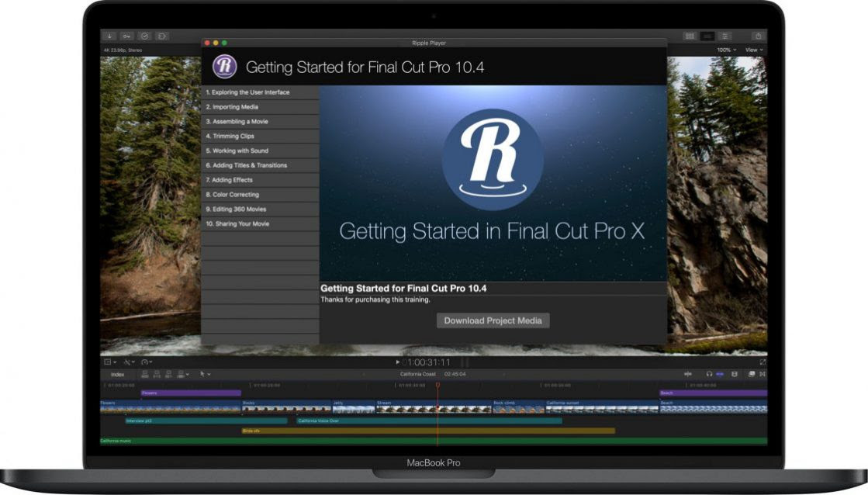The height and width of the screenshot is (495, 868).
Task: Toggle audio skimming waveform icon
Action: 687,374
